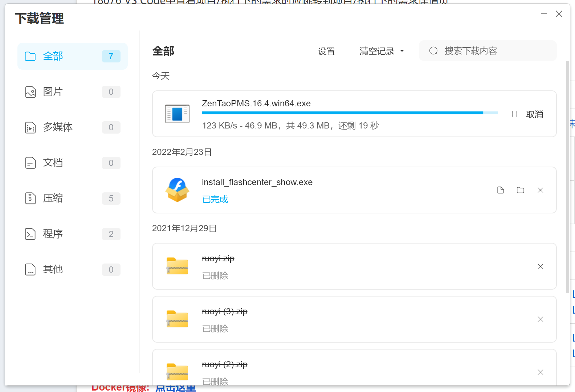Click the Flash Center installer icon
Screen dimensions: 575x392
click(177, 190)
